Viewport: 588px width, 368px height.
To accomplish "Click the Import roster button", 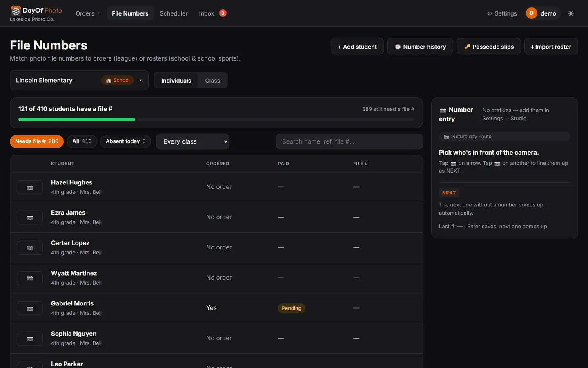I will (x=551, y=47).
